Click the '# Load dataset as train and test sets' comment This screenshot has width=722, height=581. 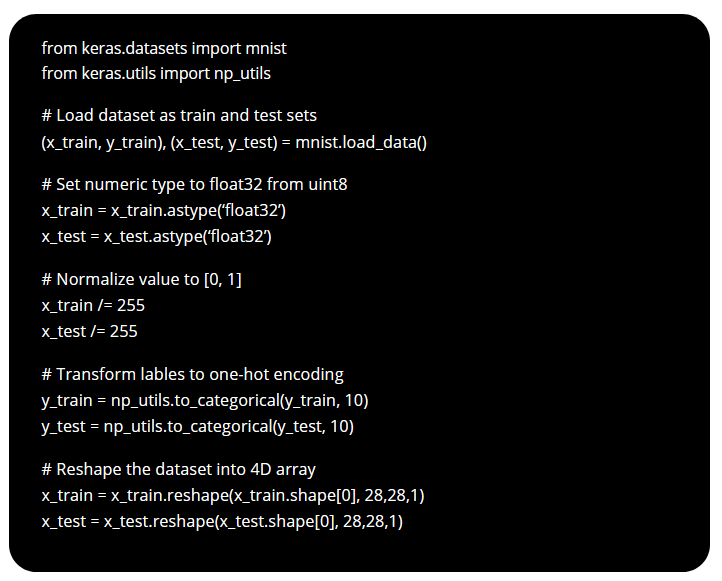(179, 116)
